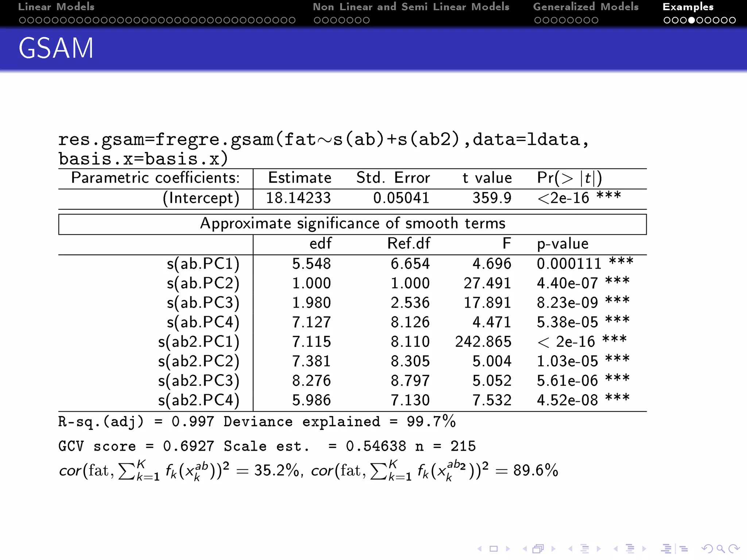Click the presentation end/appendix navigation icon
Screen dimensions: 747x560
coord(684,549)
